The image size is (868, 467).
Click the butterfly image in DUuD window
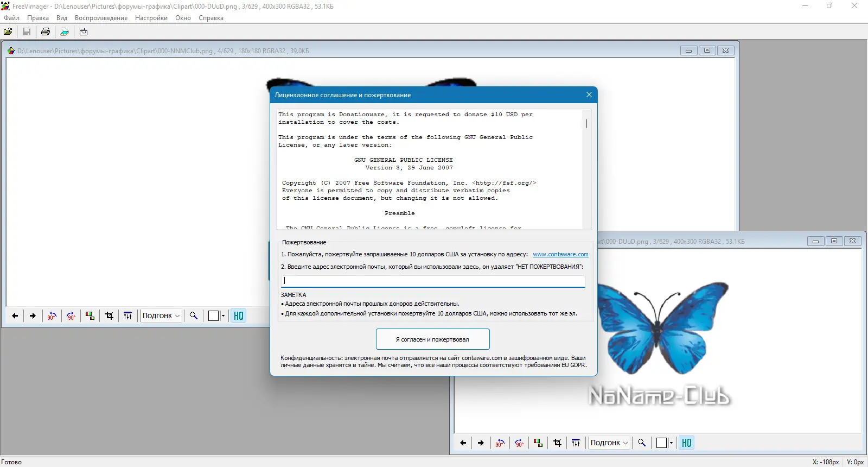663,327
